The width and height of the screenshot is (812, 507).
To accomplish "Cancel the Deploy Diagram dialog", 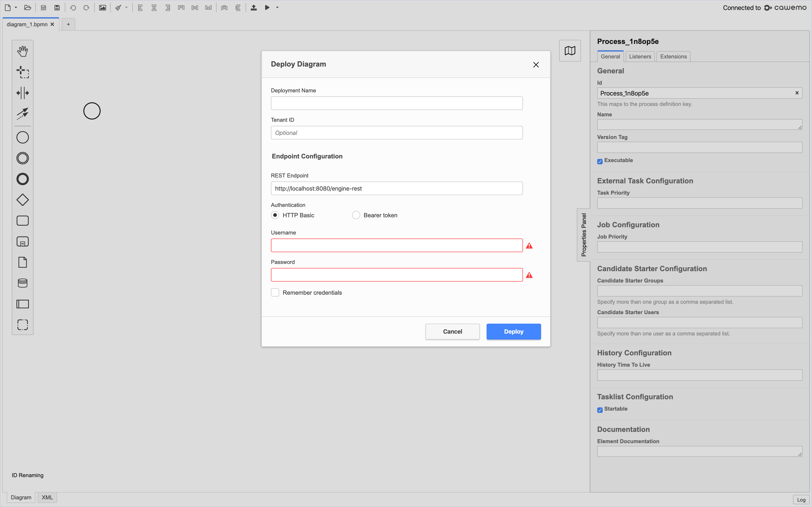I will point(452,331).
